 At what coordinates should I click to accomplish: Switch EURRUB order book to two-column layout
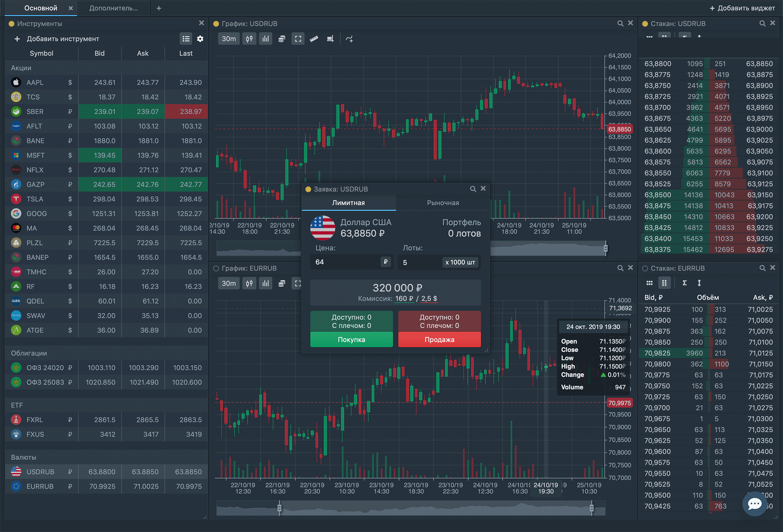pos(664,283)
